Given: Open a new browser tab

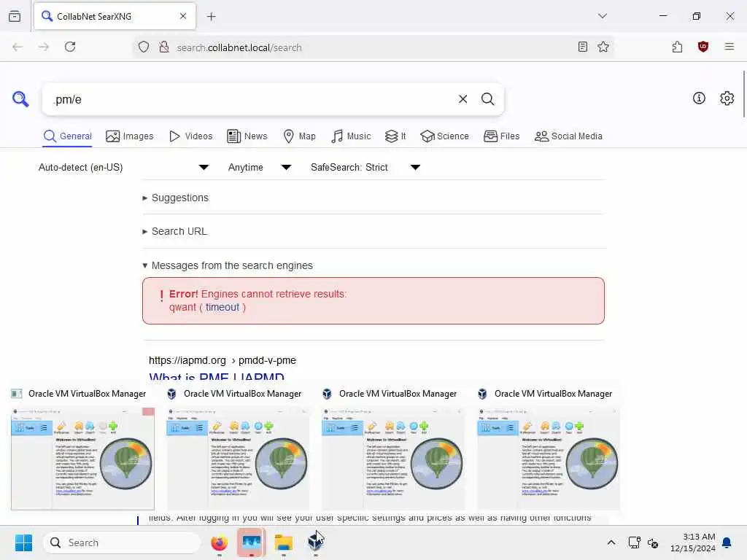Looking at the screenshot, I should 212,17.
